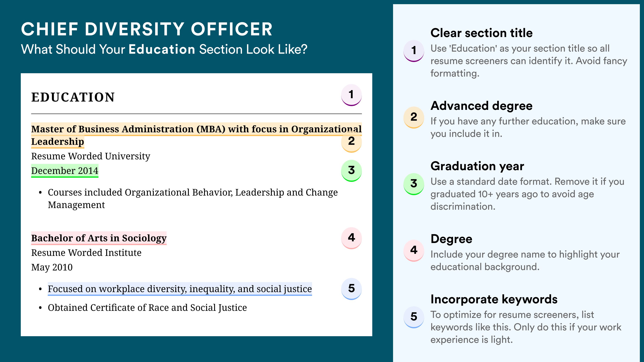Click badge 3 next to Graduation year
Image resolution: width=644 pixels, height=362 pixels.
click(414, 184)
